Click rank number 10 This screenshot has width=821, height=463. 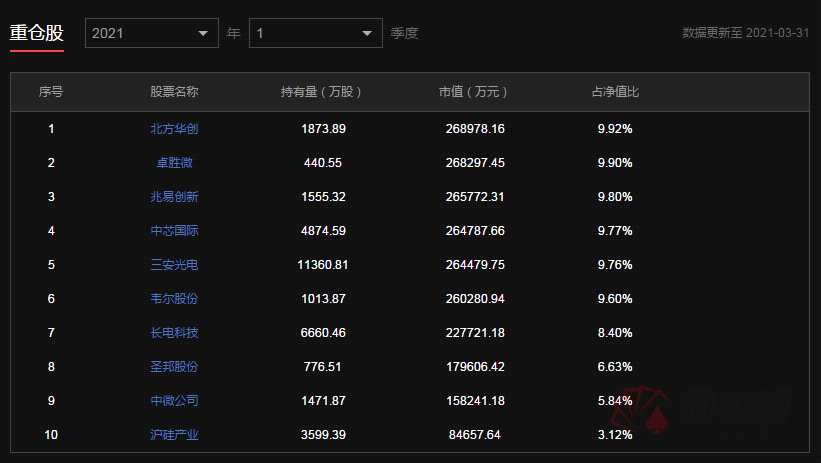(x=51, y=435)
